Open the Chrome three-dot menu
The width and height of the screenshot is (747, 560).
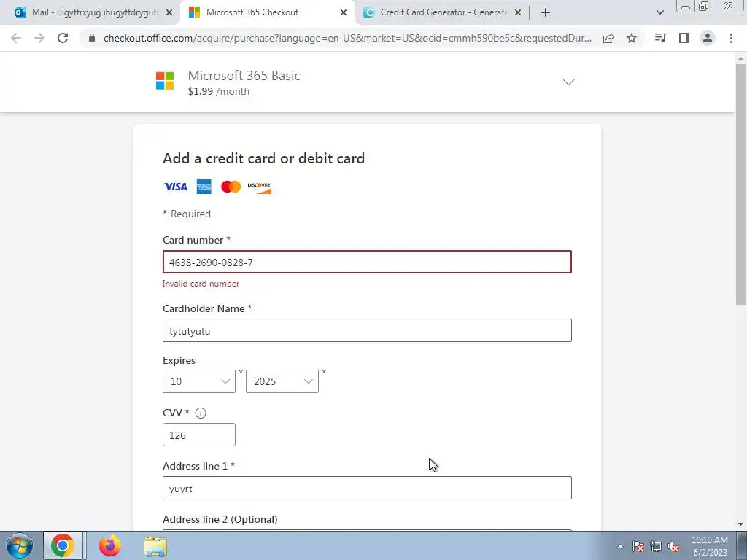pyautogui.click(x=731, y=38)
